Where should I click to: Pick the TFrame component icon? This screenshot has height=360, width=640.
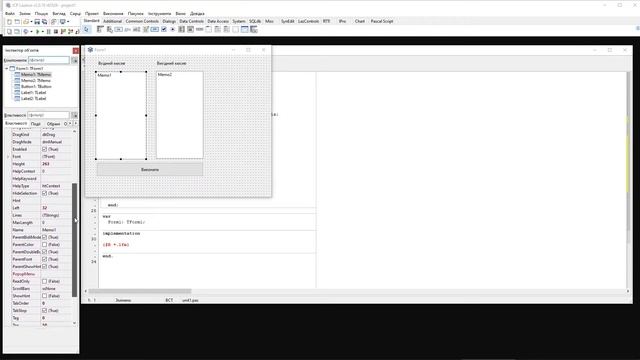(244, 29)
